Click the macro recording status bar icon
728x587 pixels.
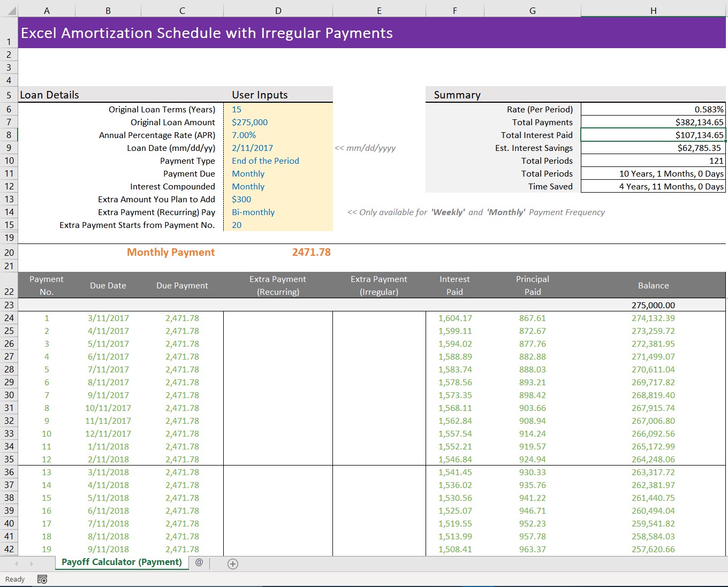42,579
